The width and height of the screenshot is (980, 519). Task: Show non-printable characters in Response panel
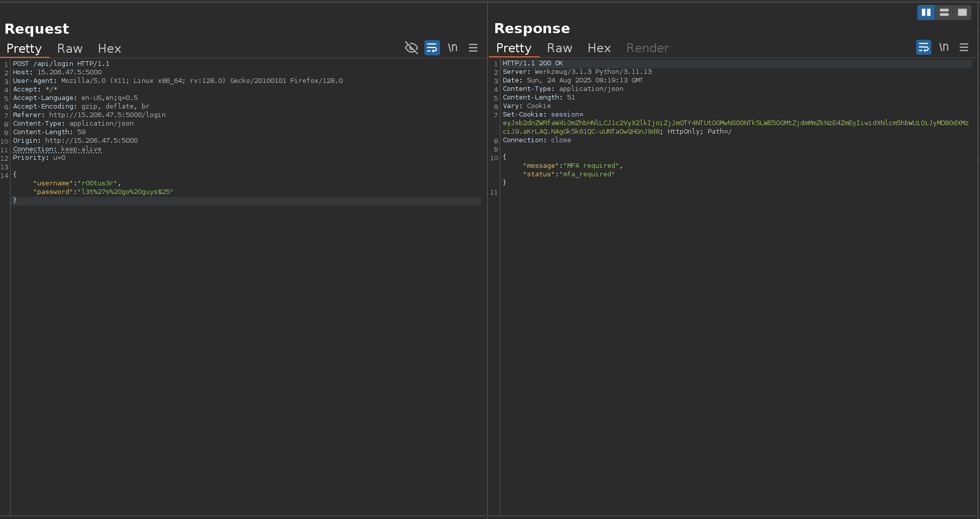tap(944, 47)
